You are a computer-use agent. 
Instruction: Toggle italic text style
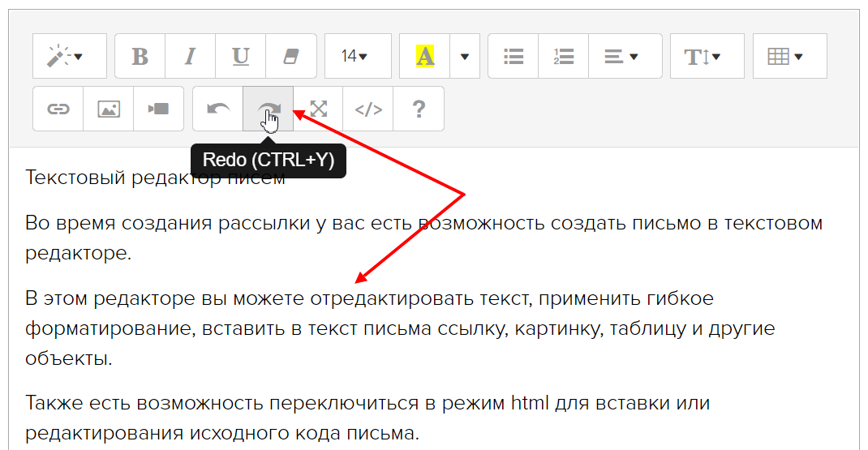tap(191, 56)
